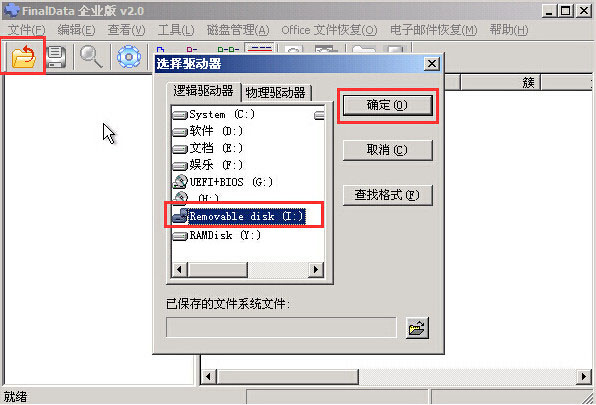Click the 取消(C) cancel button
596x405 pixels.
pyautogui.click(x=388, y=150)
